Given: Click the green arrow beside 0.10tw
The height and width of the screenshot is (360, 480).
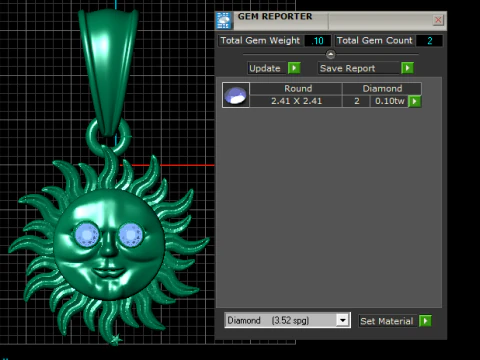Looking at the screenshot, I should (415, 101).
